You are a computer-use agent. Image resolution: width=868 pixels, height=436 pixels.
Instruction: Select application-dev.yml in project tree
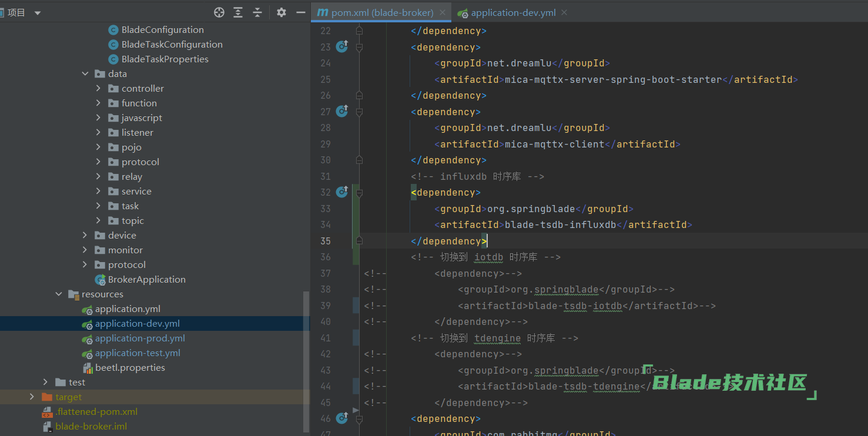[138, 324]
